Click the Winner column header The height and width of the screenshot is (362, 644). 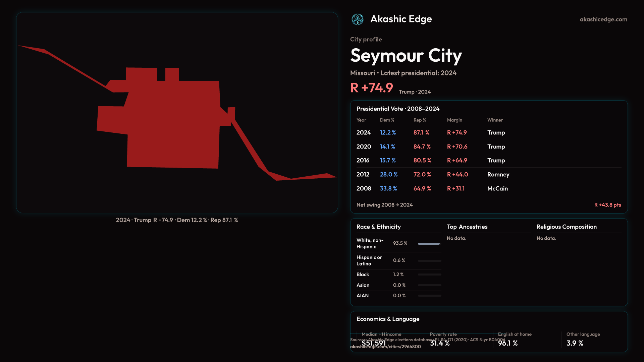[x=495, y=120]
